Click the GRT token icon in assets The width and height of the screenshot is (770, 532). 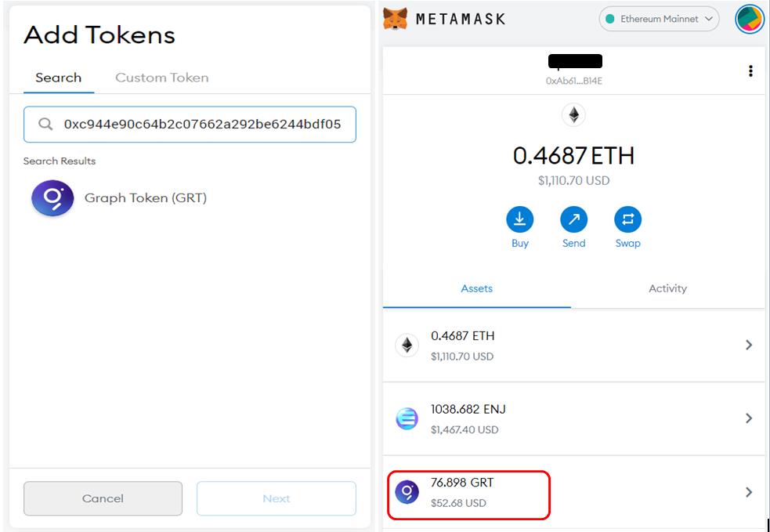pos(407,492)
